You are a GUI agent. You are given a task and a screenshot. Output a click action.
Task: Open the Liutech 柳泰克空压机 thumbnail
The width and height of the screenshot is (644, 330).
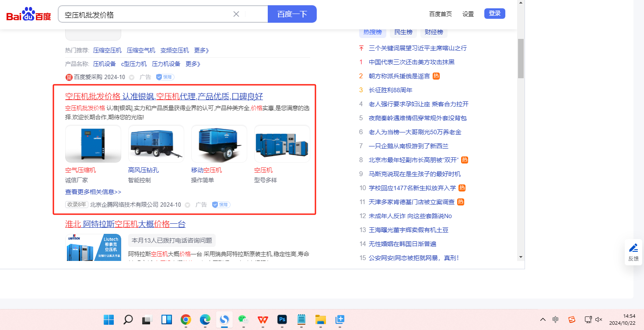[x=93, y=248]
